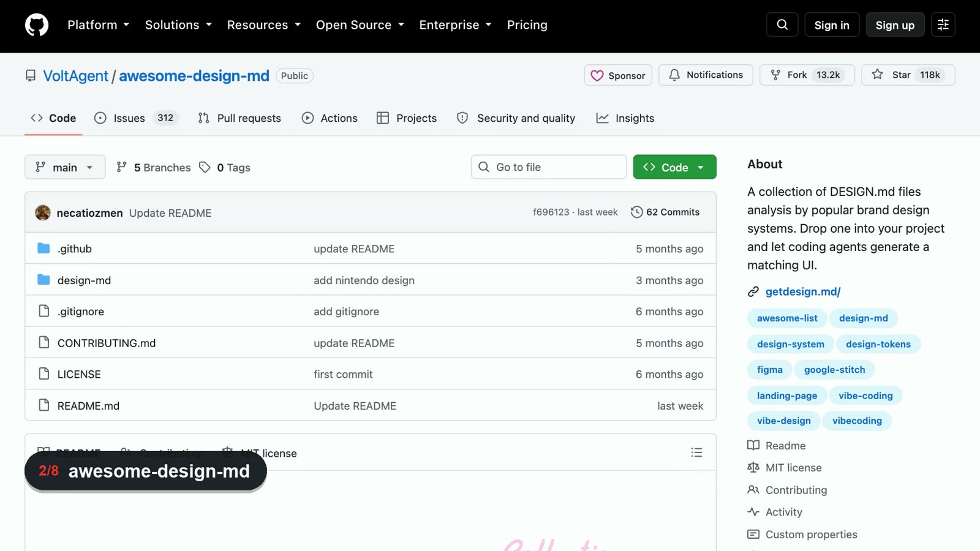The height and width of the screenshot is (551, 980).
Task: Select the design-tokens topic tag
Action: pos(878,344)
